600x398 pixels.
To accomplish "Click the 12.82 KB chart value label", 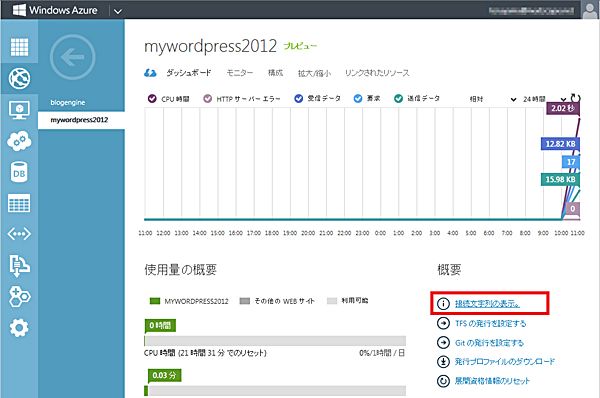I will [x=560, y=144].
